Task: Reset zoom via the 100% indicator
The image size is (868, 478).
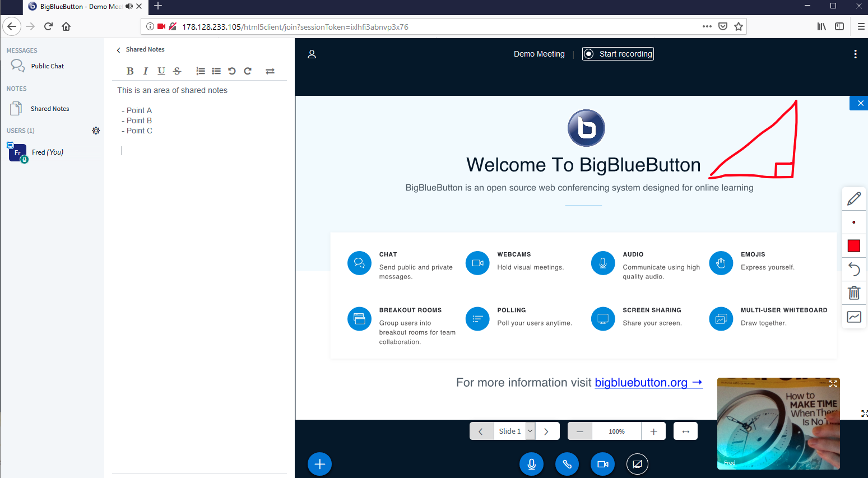Action: click(x=617, y=431)
